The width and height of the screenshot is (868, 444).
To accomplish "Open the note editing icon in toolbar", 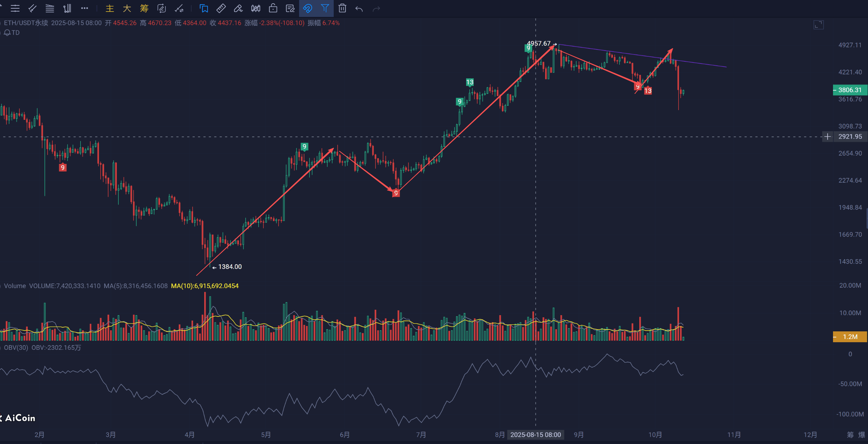I will [x=290, y=8].
